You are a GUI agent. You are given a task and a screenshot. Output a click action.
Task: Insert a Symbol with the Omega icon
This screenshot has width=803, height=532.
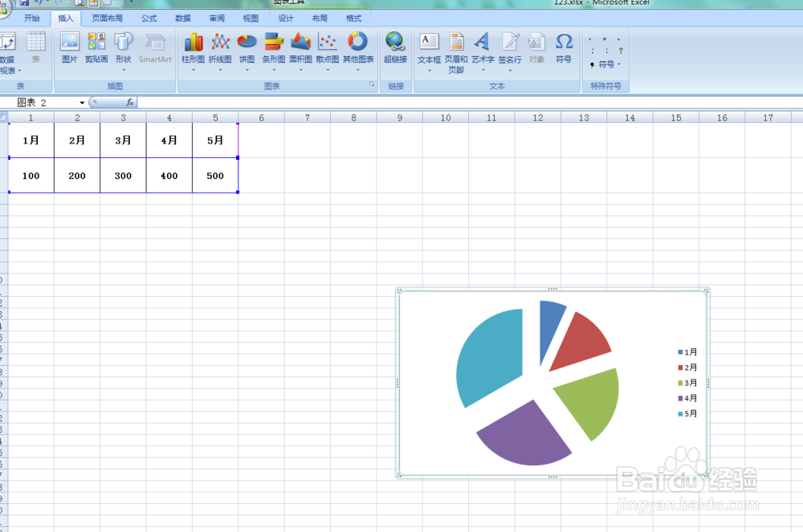click(564, 47)
